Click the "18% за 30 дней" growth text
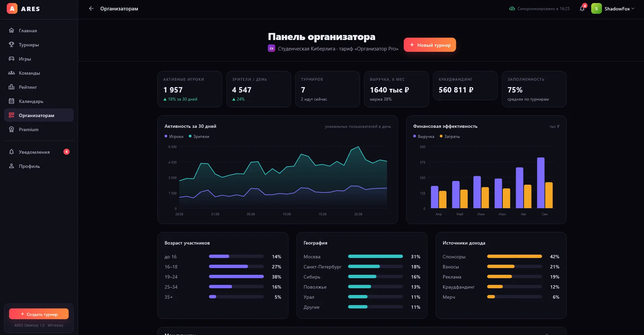The height and width of the screenshot is (335, 644). click(x=183, y=99)
